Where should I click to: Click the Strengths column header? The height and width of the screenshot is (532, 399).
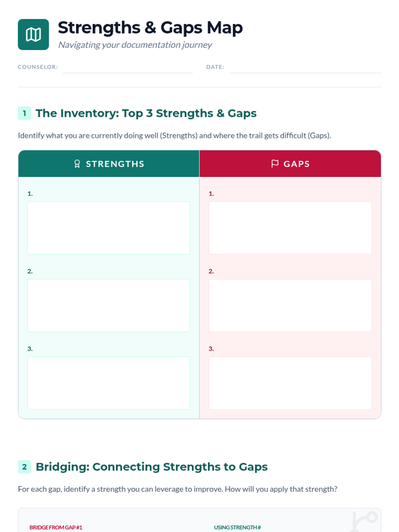[x=115, y=164]
